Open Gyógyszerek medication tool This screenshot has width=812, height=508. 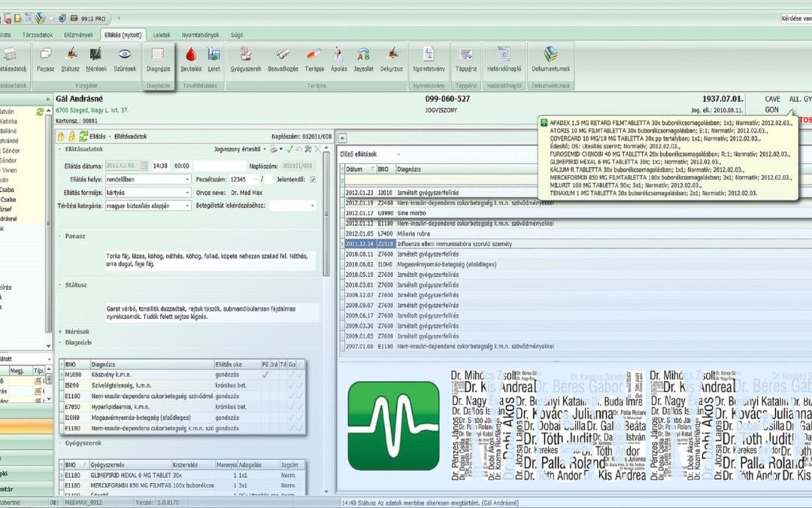tap(245, 59)
